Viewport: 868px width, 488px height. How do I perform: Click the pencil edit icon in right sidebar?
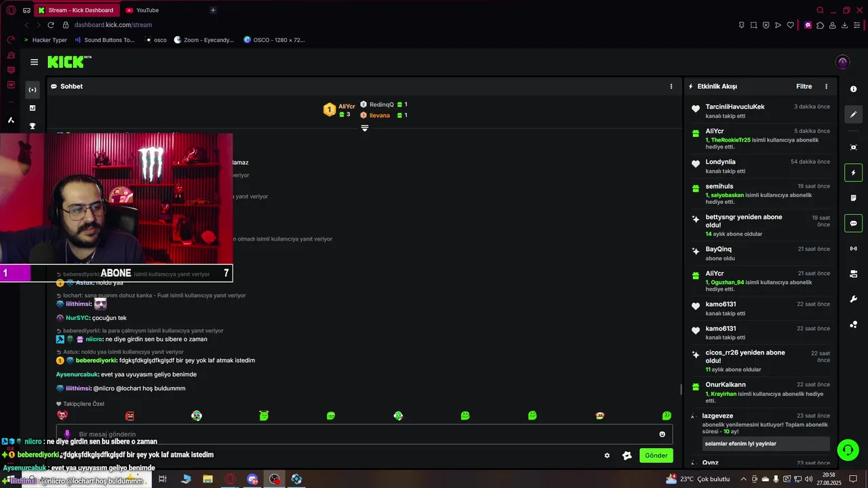point(853,115)
